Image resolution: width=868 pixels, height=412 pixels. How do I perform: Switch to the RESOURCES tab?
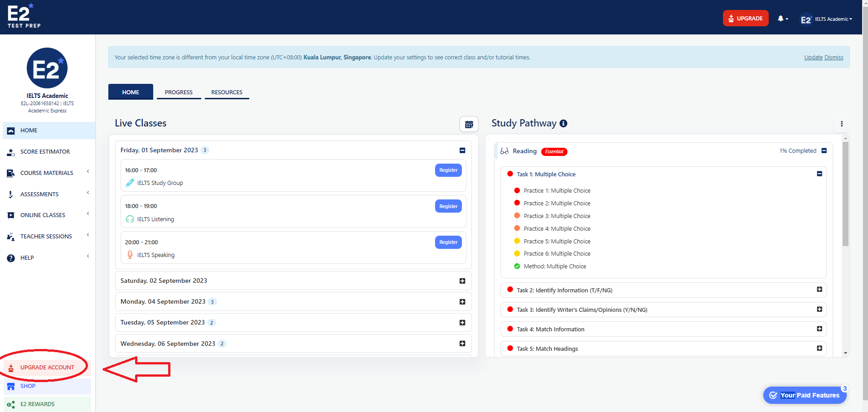pyautogui.click(x=227, y=92)
